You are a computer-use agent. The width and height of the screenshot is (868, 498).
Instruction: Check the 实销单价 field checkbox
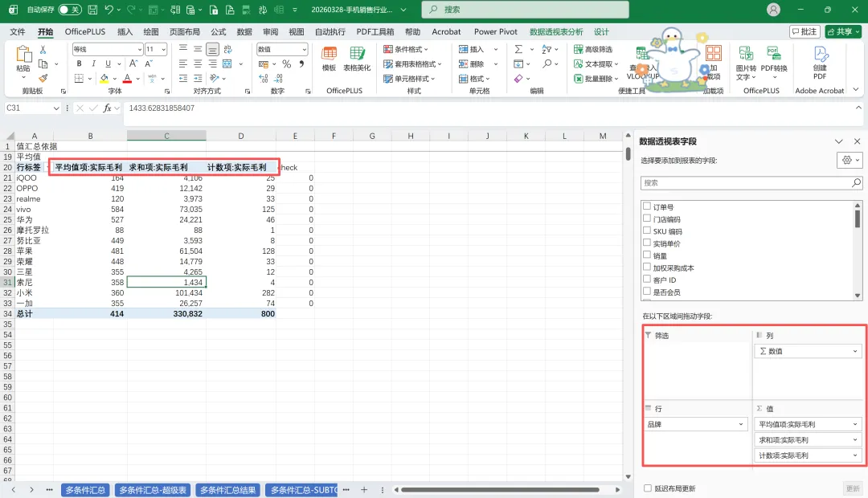click(x=646, y=243)
